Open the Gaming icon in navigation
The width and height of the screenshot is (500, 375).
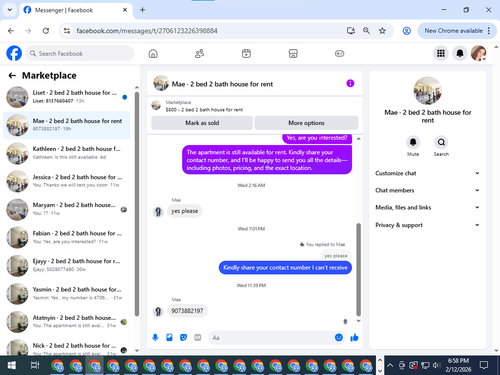point(339,53)
